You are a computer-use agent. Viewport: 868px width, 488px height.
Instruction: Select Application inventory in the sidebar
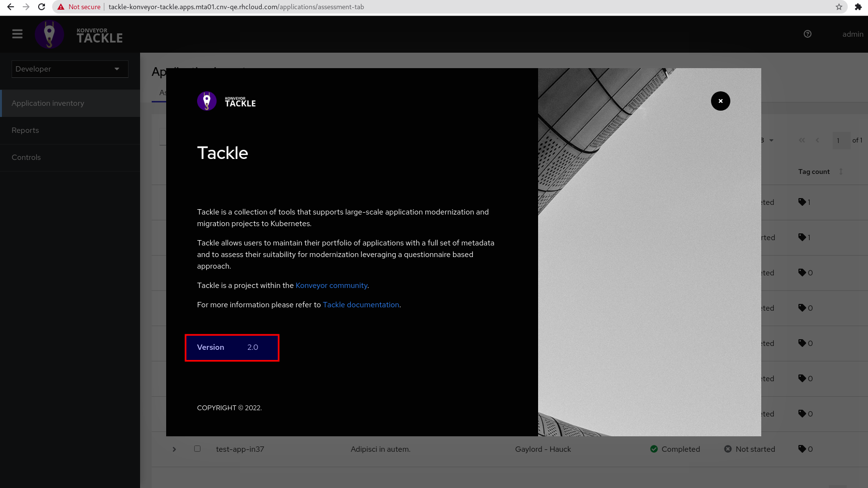[x=70, y=103]
